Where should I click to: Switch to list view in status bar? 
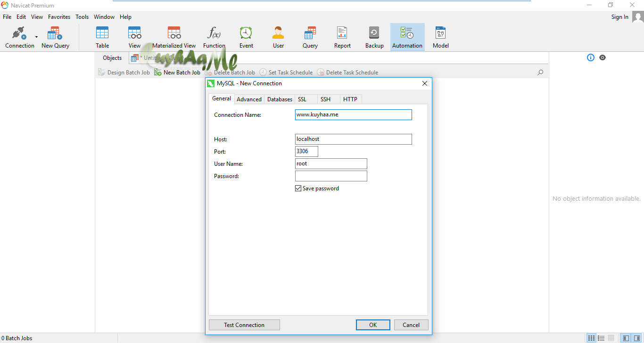592,338
